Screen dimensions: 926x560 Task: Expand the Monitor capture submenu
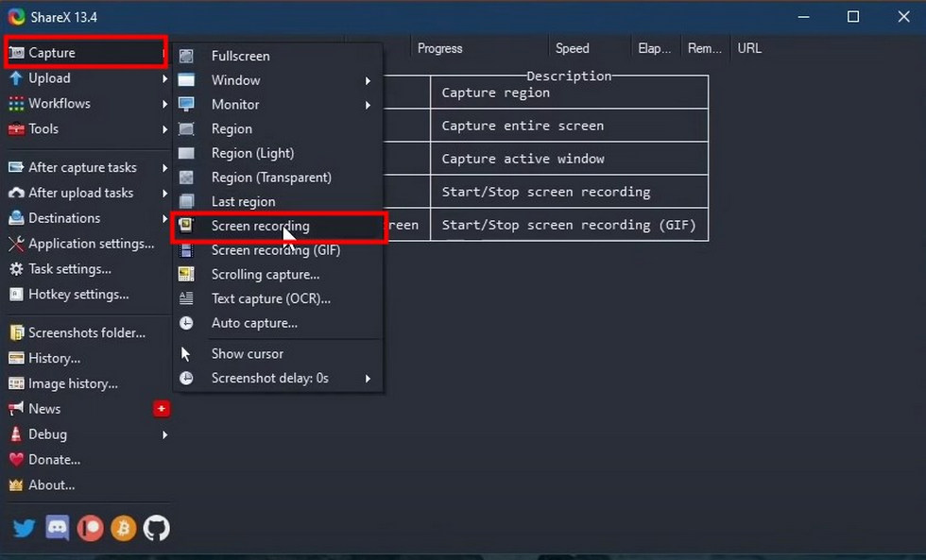coord(233,104)
